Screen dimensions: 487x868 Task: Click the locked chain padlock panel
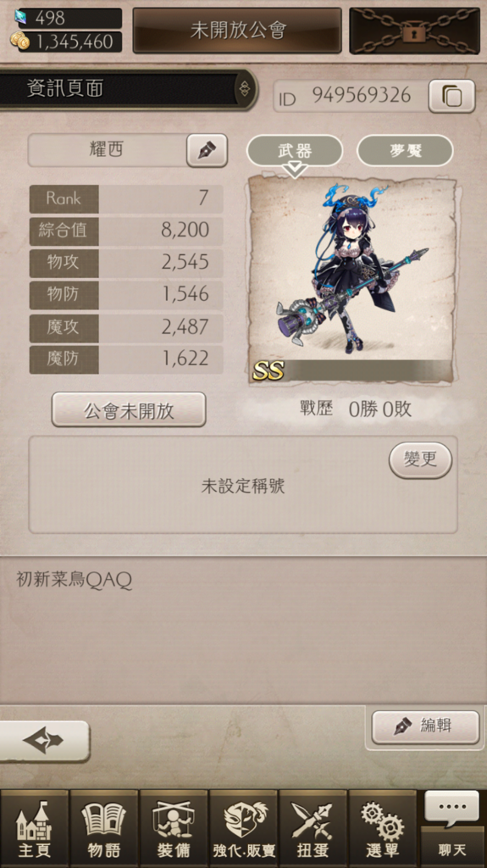[414, 31]
